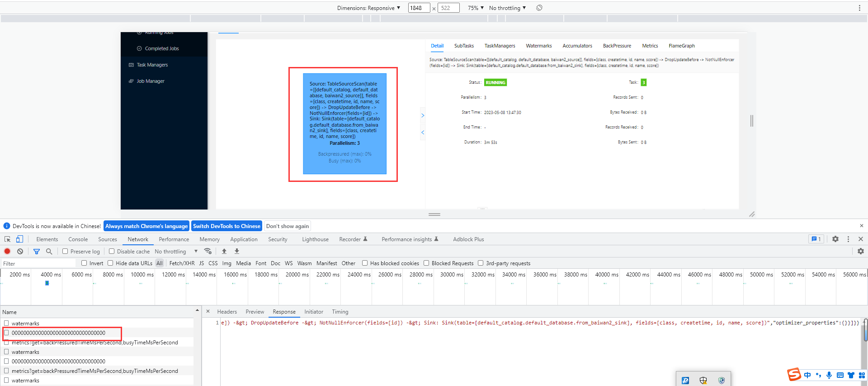Viewport: 868px width, 386px height.
Task: Clear the network log
Action: click(20, 251)
